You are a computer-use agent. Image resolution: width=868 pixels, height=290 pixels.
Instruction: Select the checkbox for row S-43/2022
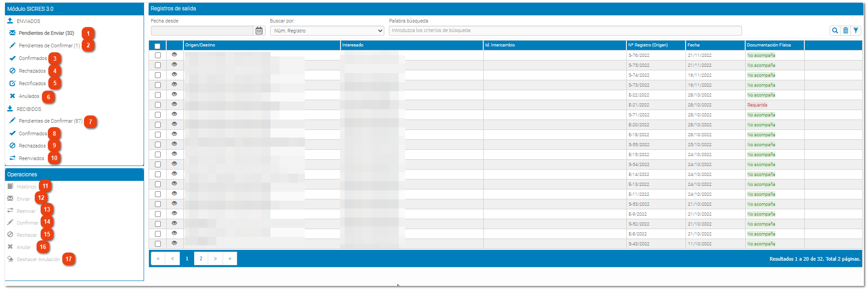[158, 244]
